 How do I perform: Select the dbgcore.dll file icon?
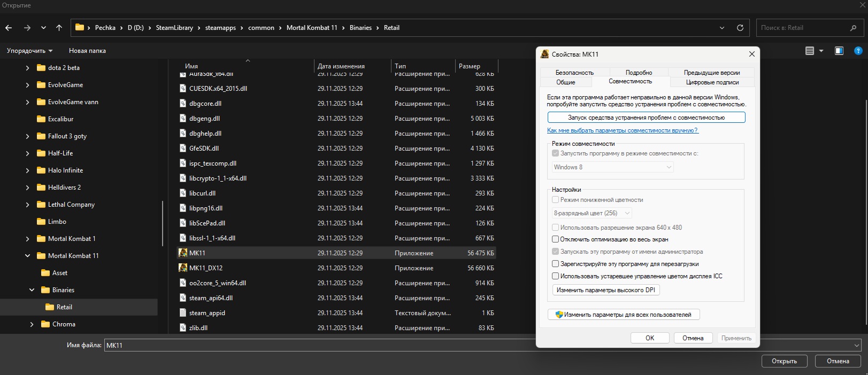click(183, 103)
